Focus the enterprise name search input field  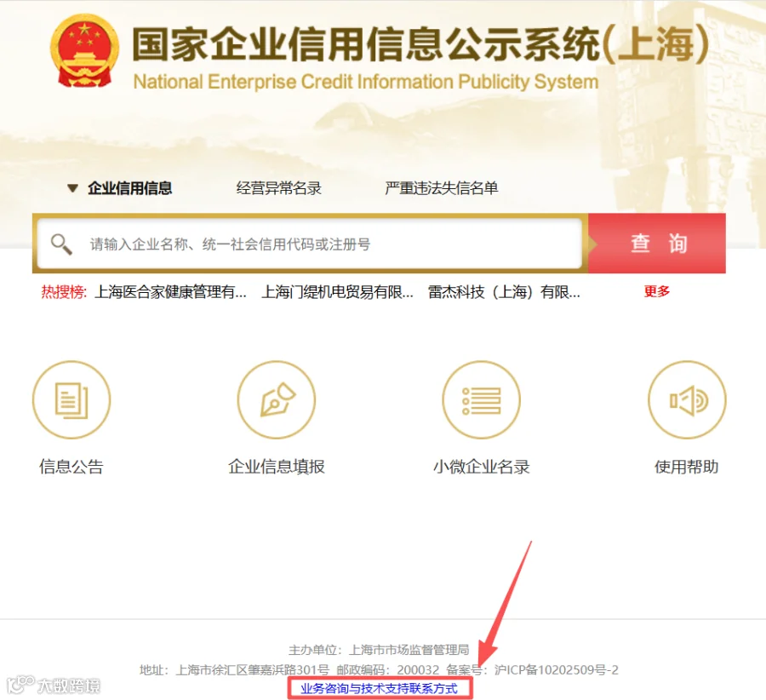[310, 244]
